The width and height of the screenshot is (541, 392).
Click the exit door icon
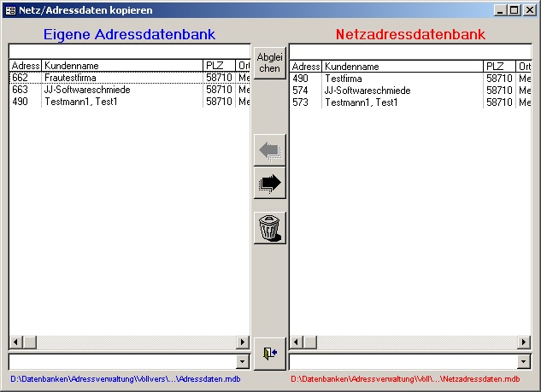[269, 353]
